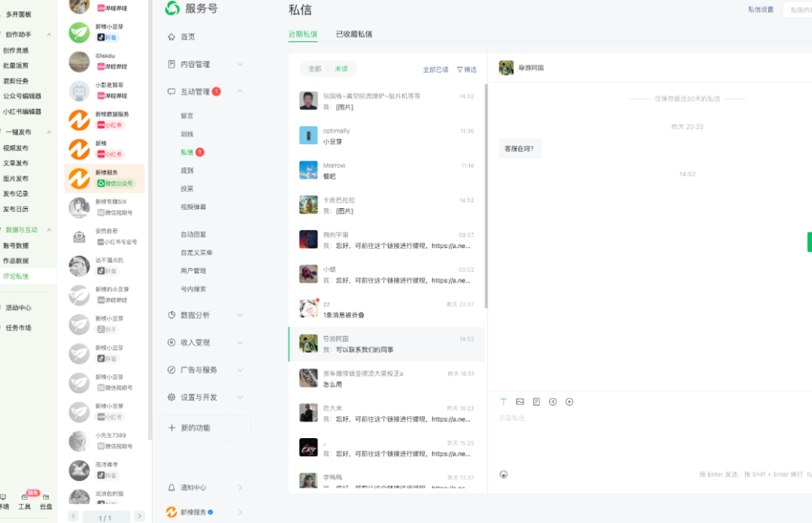Screen dimensions: 812x523
Task: Click the 互动管理 chat bubble icon
Action: (171, 92)
